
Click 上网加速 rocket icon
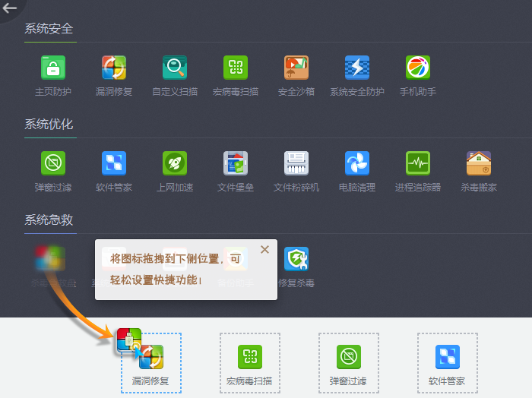click(175, 163)
